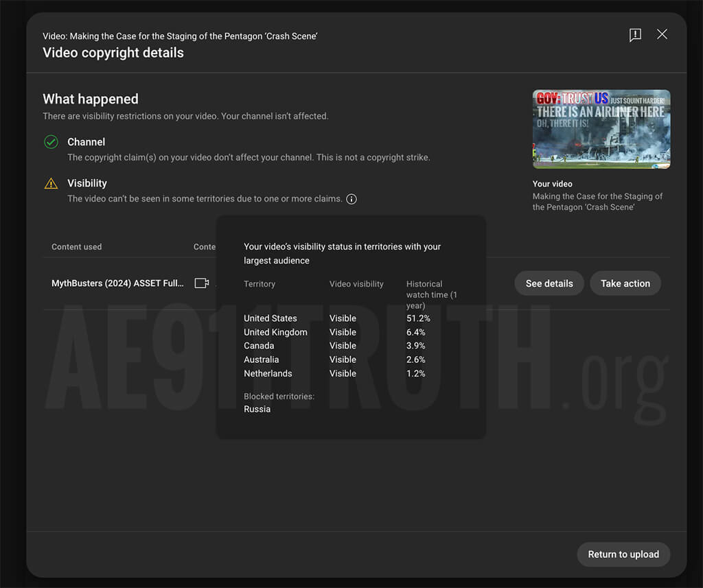Click the info icon beside territories claim text
Screen dimensions: 703x588
[351, 199]
